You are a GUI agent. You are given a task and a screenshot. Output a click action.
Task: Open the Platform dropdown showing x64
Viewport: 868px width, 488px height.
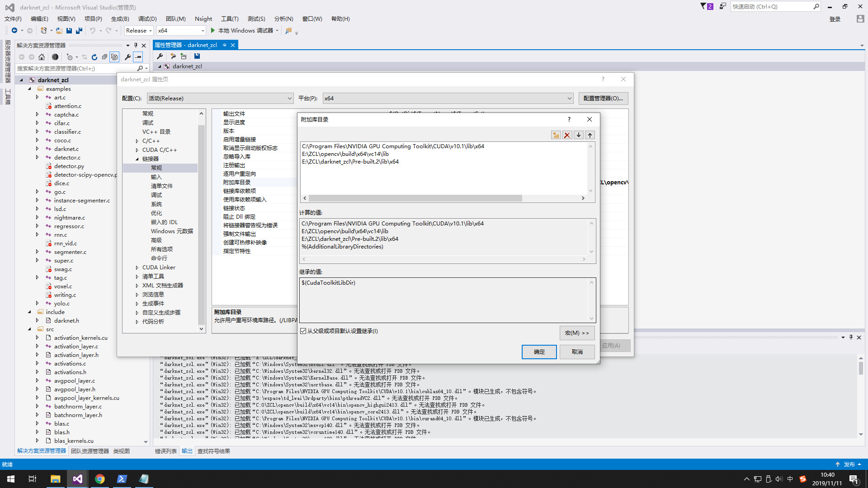pyautogui.click(x=448, y=99)
